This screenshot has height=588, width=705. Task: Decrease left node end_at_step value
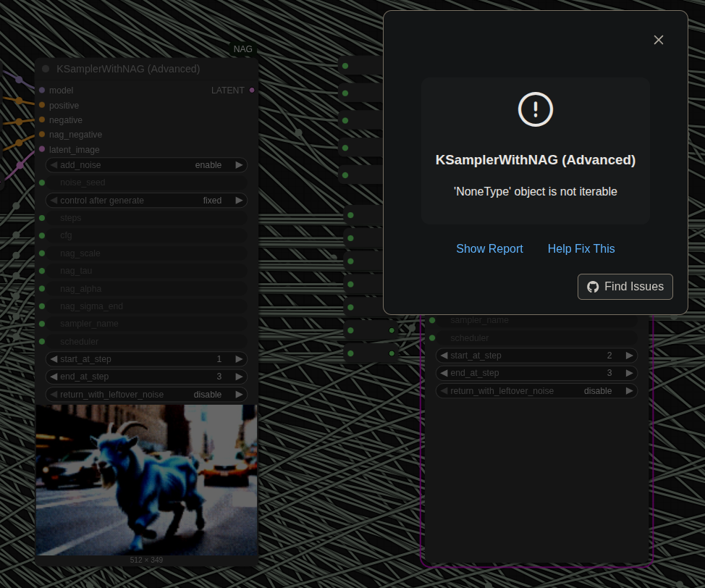54,377
